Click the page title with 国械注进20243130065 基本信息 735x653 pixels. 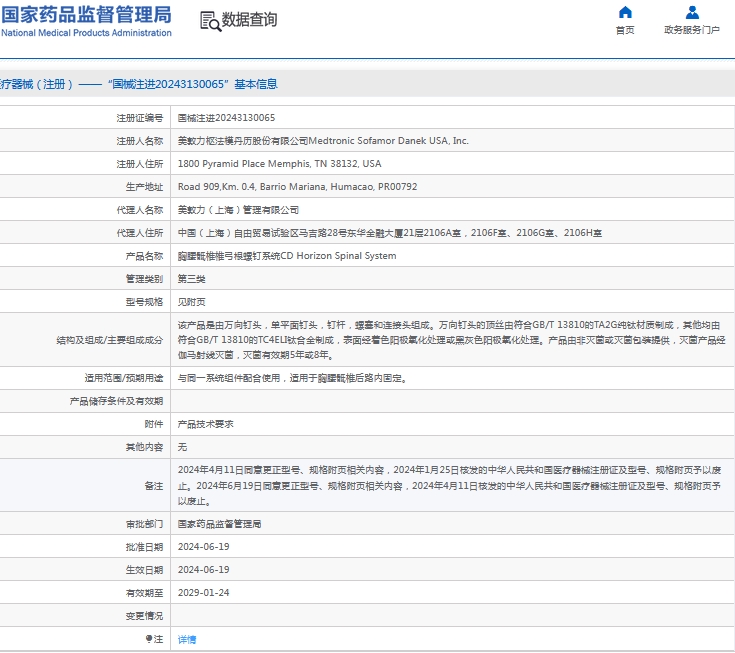(139, 84)
